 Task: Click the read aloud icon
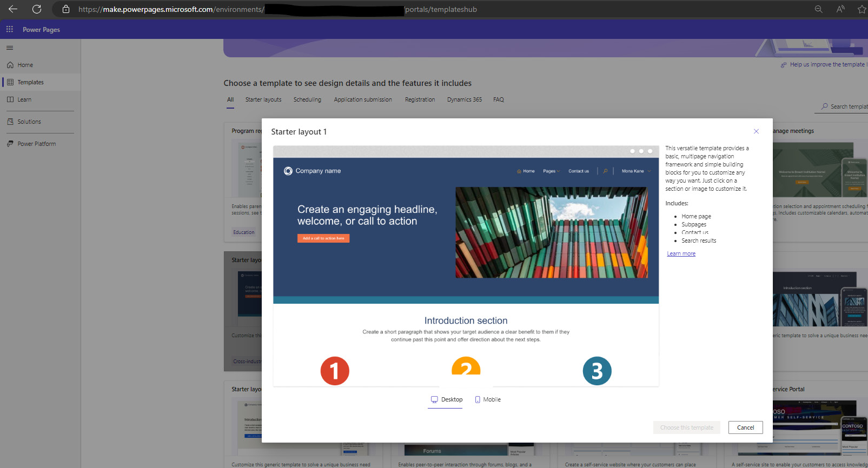coord(840,9)
